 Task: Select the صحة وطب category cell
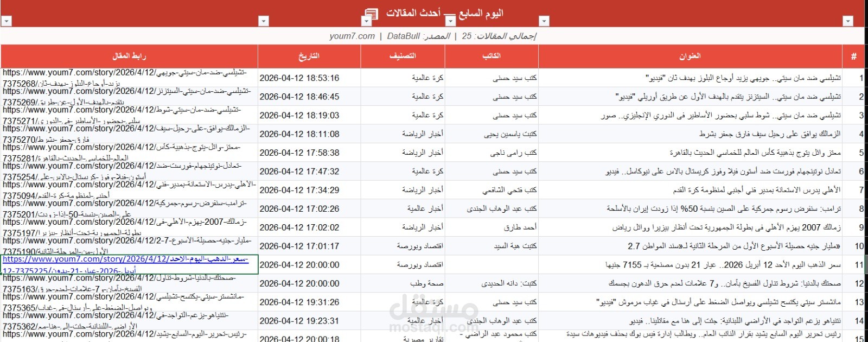click(403, 283)
